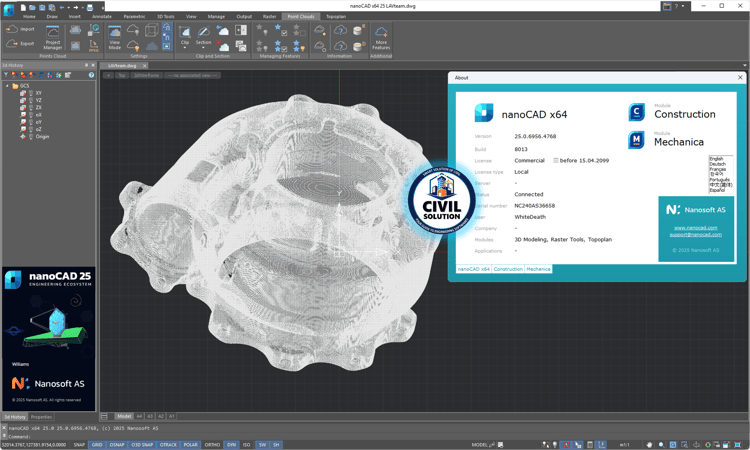Click the View Mode button

point(115,37)
